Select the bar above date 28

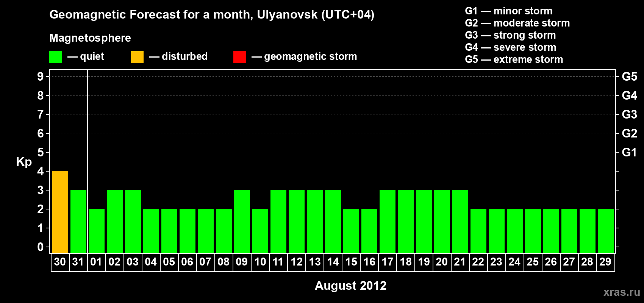[x=588, y=231]
